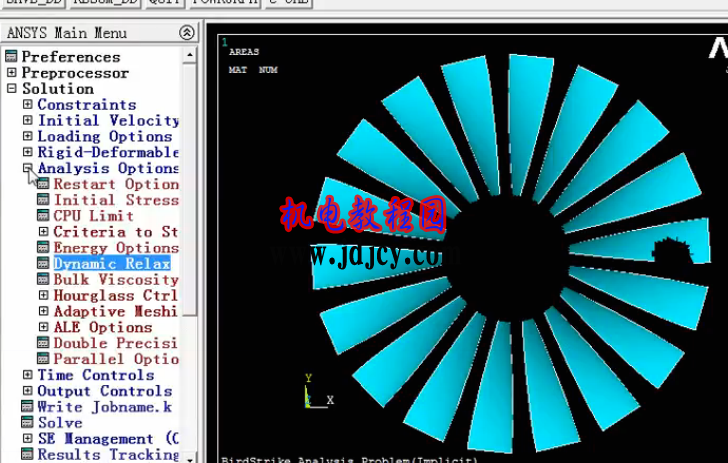This screenshot has height=463, width=728.
Task: Open the highlighted Dynamic Relax item
Action: [112, 263]
